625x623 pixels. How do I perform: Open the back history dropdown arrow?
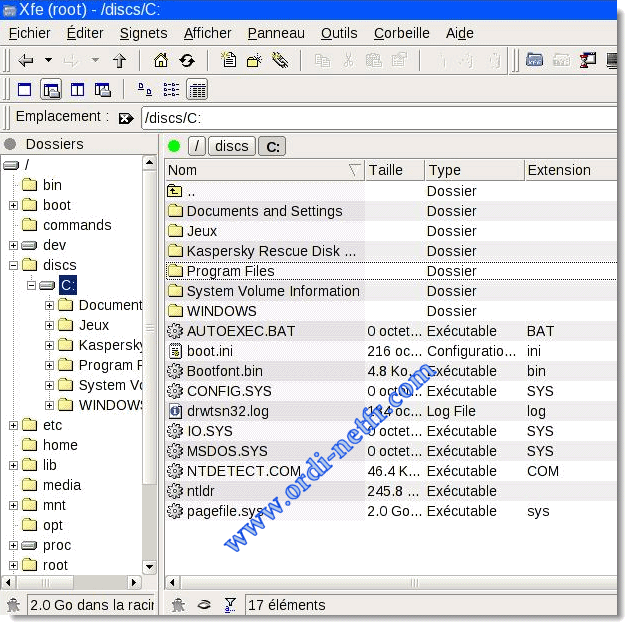pos(48,60)
